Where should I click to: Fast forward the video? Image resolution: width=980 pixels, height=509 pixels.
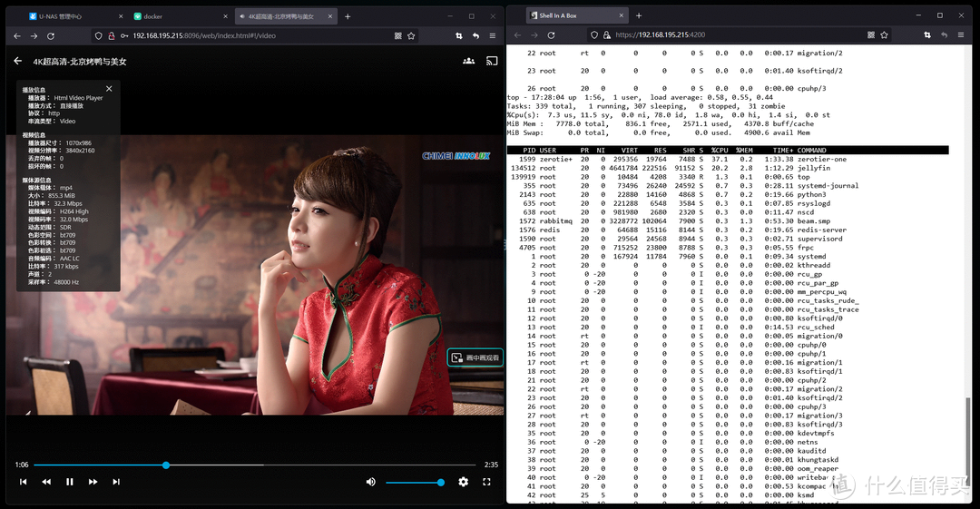pos(93,482)
